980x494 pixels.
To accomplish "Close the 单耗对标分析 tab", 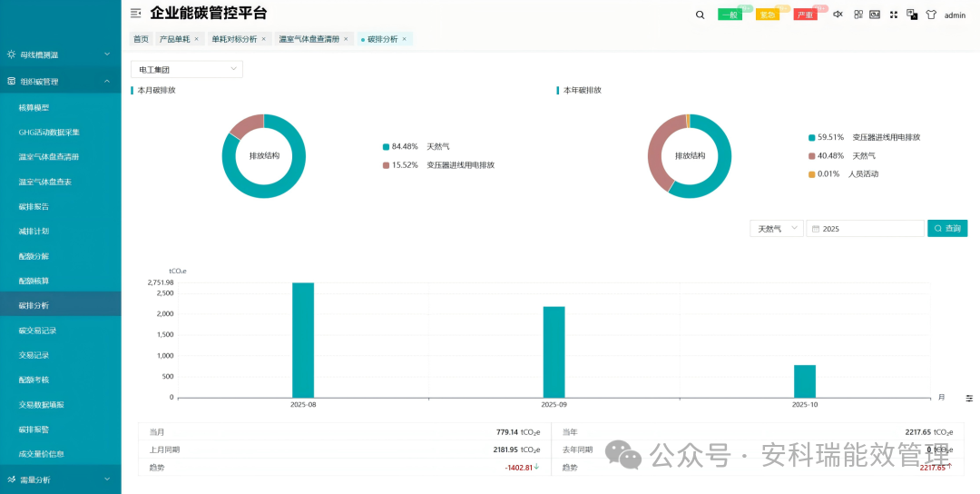I will (x=263, y=39).
